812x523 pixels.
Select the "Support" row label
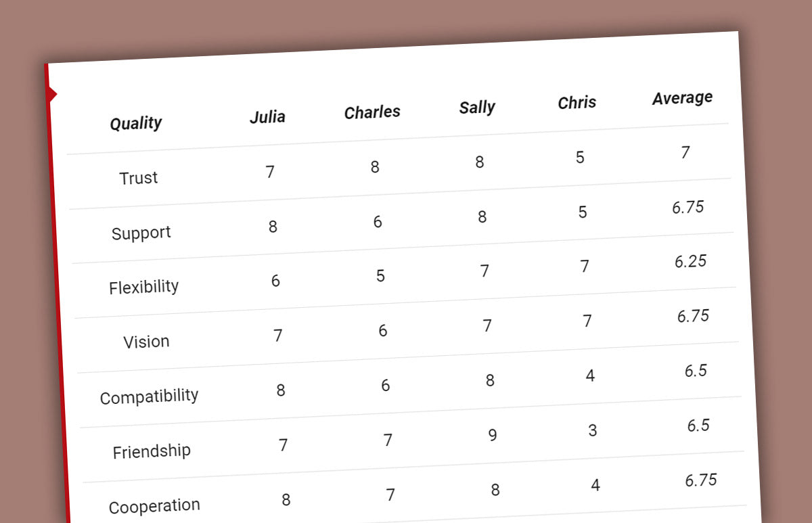pyautogui.click(x=141, y=233)
